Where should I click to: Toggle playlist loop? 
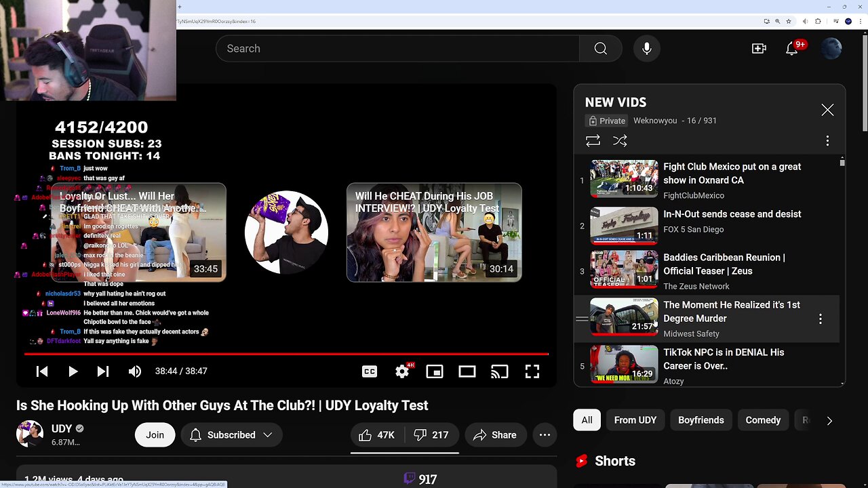[x=593, y=140]
